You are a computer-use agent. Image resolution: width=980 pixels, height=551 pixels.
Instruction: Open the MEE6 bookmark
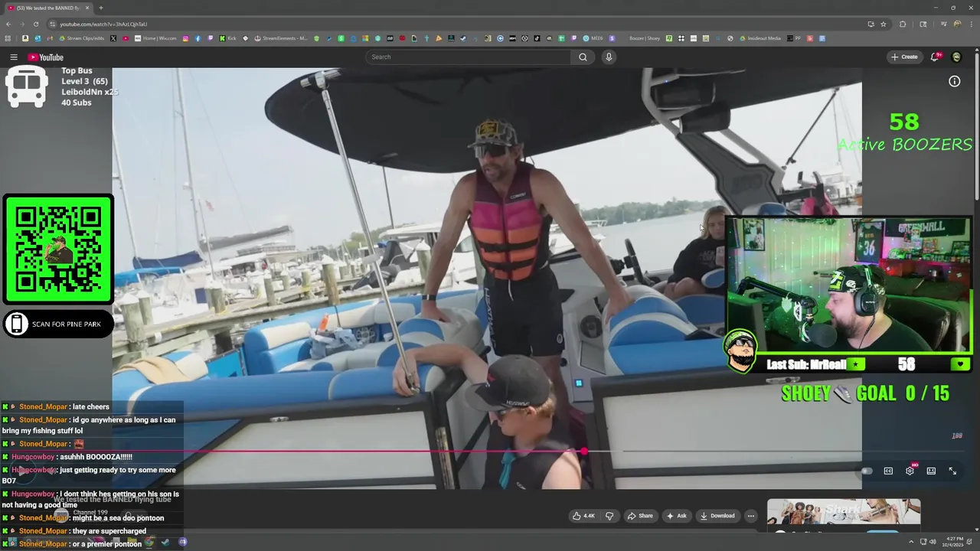coord(593,38)
